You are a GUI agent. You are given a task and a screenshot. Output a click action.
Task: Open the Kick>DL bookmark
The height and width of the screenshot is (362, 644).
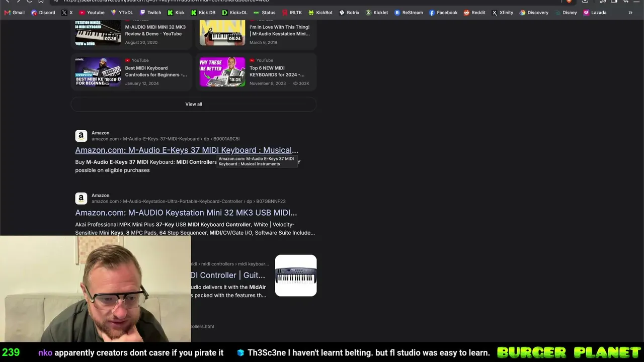point(234,13)
